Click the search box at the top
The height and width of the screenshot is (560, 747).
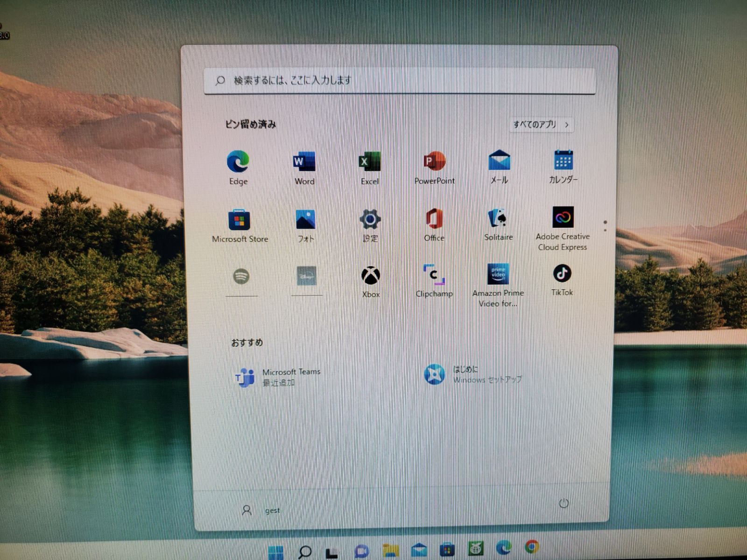pyautogui.click(x=399, y=81)
